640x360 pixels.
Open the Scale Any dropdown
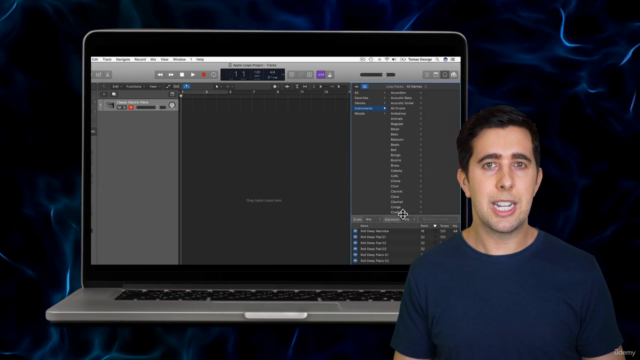pos(373,220)
